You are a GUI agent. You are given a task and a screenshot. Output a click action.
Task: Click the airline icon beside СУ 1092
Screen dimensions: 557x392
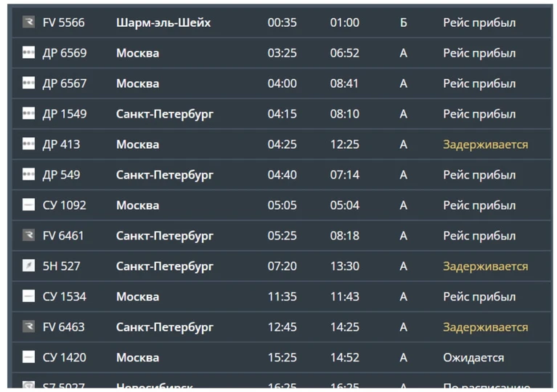click(28, 205)
